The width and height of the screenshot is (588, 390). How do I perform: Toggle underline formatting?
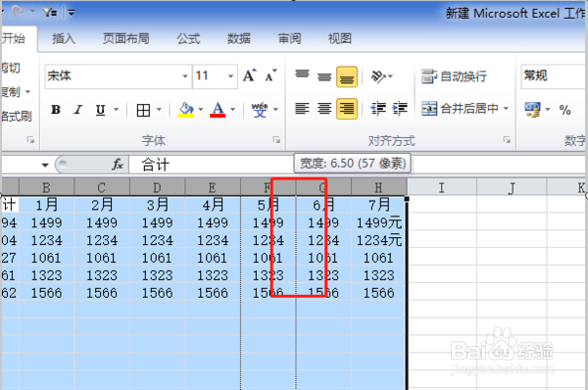100,110
